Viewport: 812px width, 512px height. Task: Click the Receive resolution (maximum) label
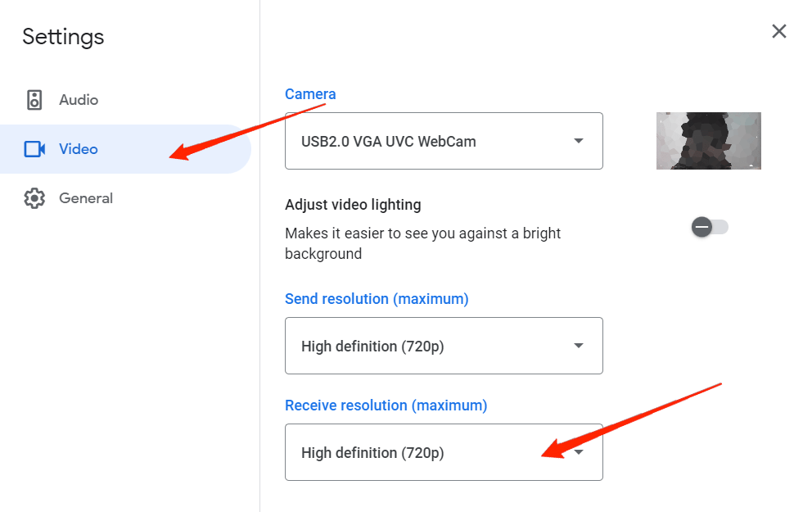(x=386, y=406)
